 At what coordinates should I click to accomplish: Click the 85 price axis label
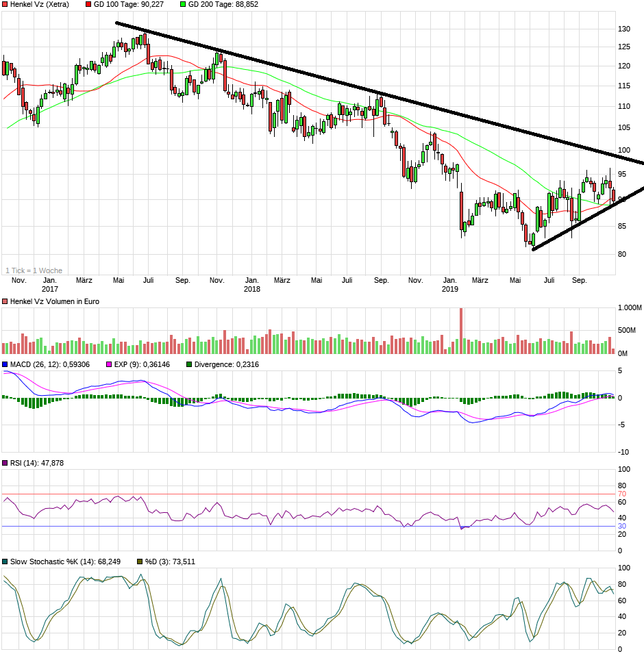pyautogui.click(x=622, y=227)
